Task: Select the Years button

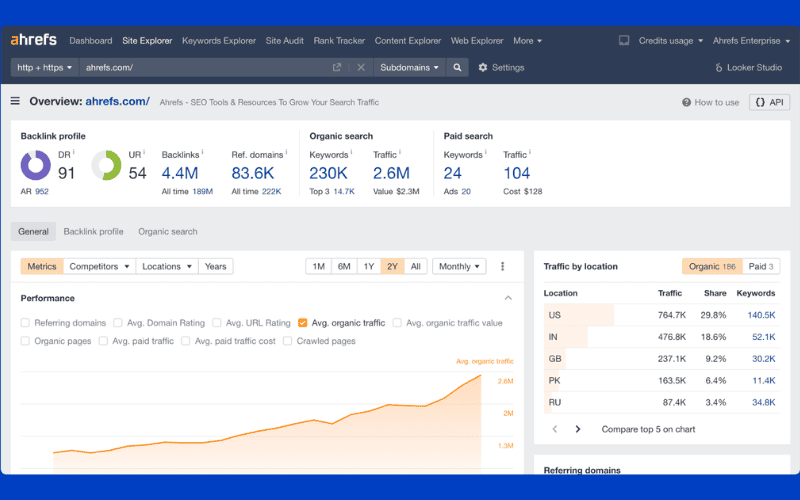Action: [x=215, y=266]
